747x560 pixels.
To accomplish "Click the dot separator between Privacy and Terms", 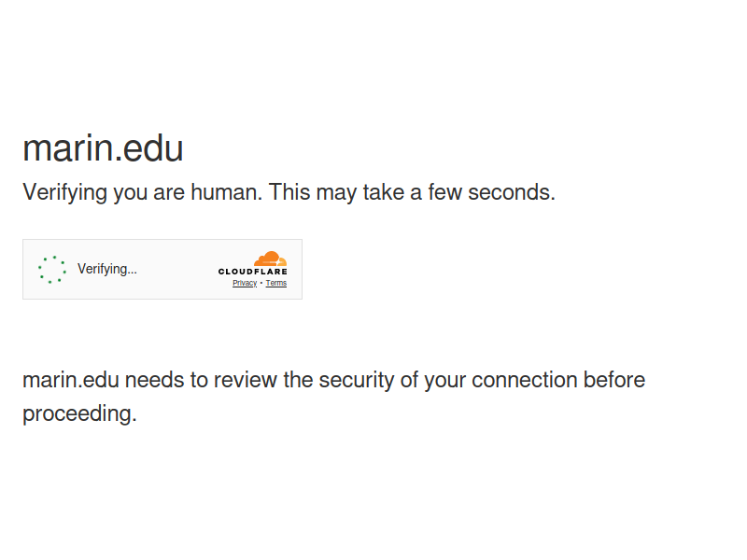I will (x=261, y=283).
